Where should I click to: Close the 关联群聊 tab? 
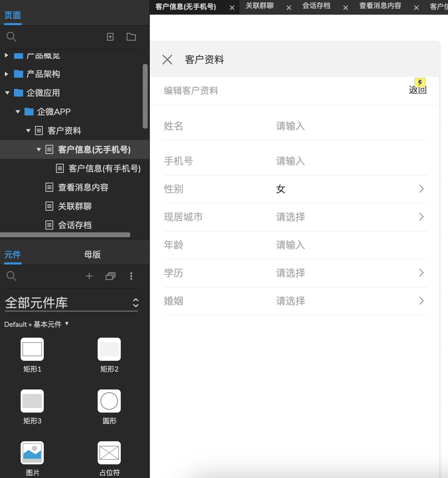[x=289, y=8]
